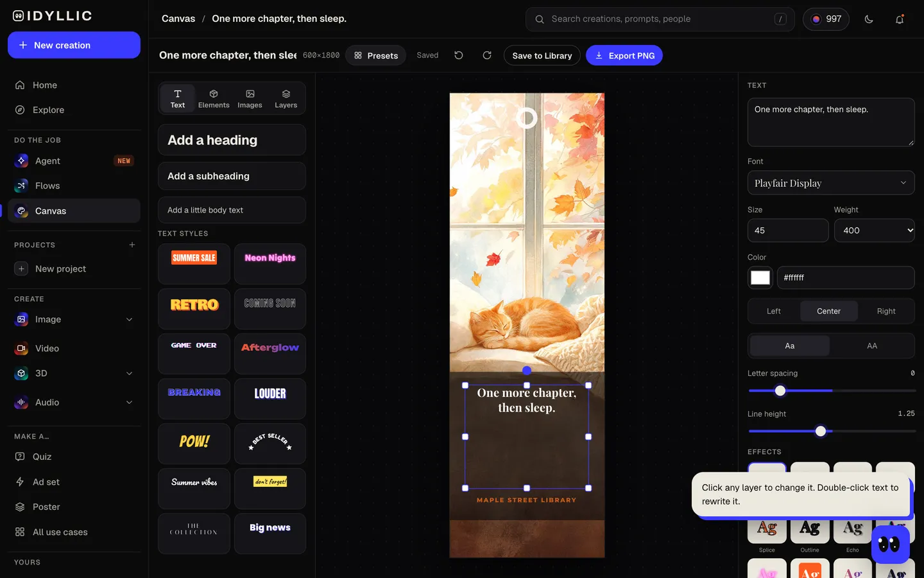Open Flows in the sidebar

pyautogui.click(x=74, y=186)
